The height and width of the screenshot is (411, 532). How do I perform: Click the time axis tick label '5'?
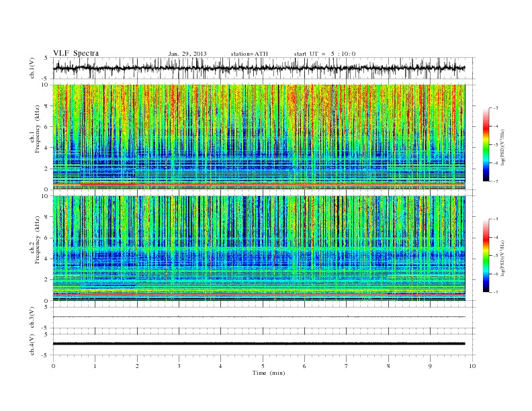pyautogui.click(x=263, y=366)
